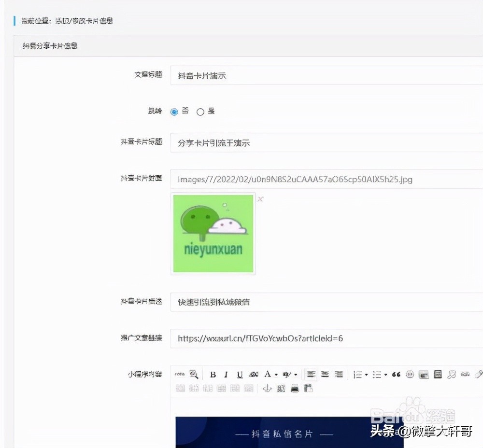This screenshot has width=483, height=448.
Task: Expand the unordered list style dropdown
Action: point(384,374)
